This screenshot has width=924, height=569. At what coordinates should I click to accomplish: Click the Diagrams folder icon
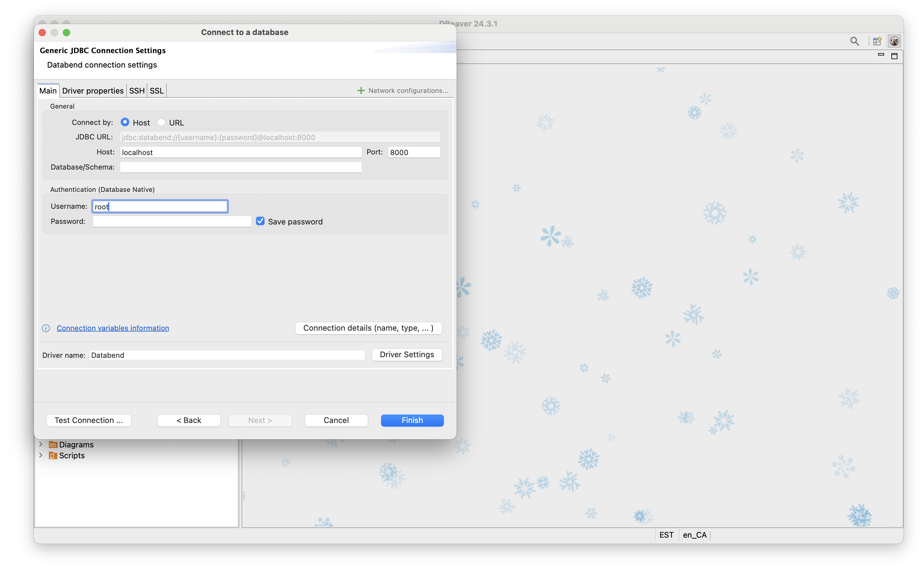tap(53, 444)
